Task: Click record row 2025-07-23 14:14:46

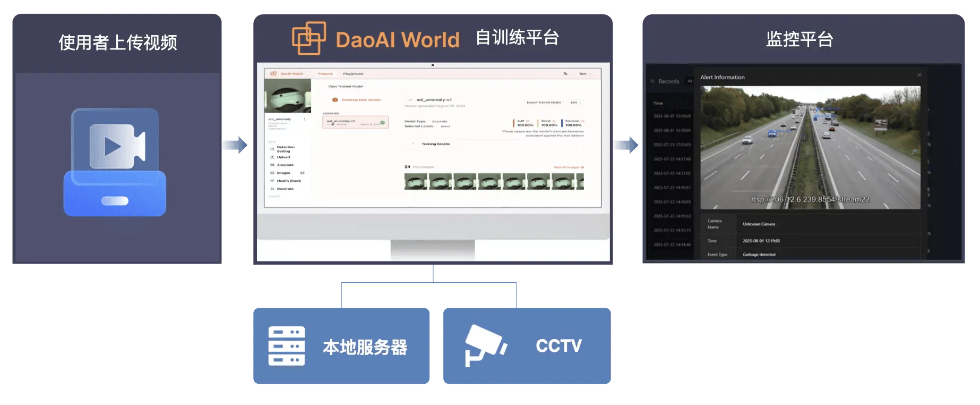Action: (x=672, y=245)
